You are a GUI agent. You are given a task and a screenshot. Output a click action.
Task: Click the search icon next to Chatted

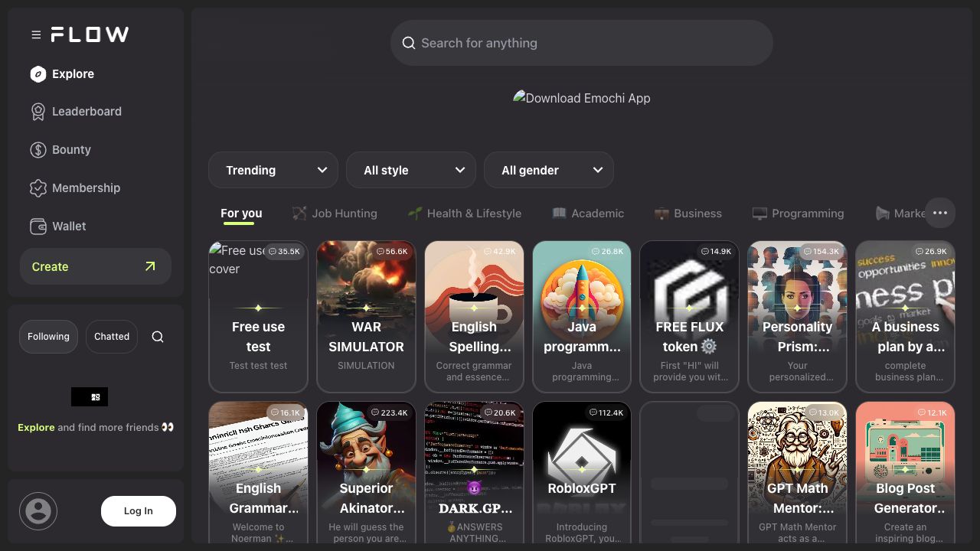pyautogui.click(x=158, y=337)
